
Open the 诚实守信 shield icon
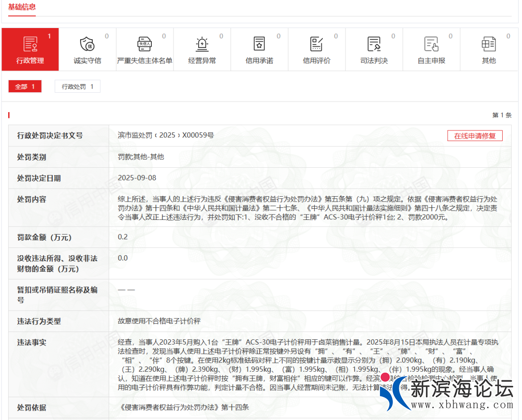pyautogui.click(x=87, y=44)
